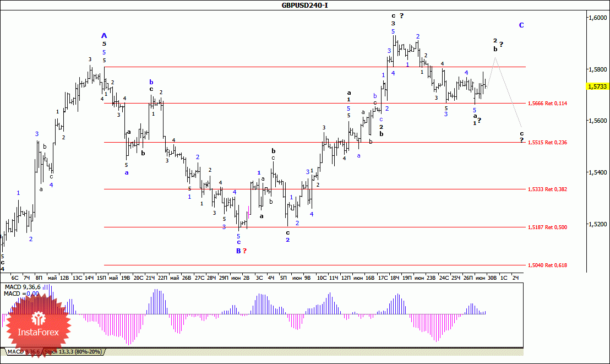
Task: Click the 25Ч date on the time axis
Action: click(x=455, y=278)
